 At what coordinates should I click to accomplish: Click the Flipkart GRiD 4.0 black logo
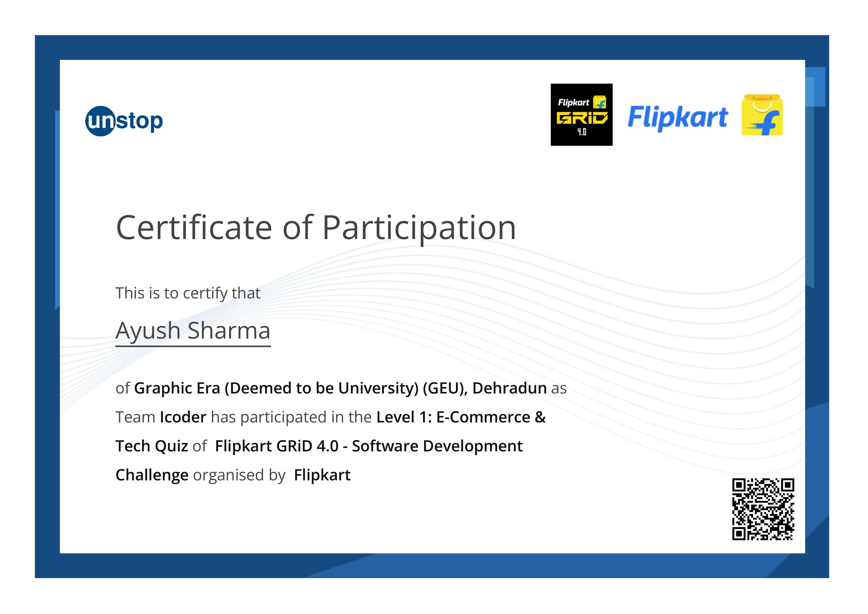click(581, 115)
